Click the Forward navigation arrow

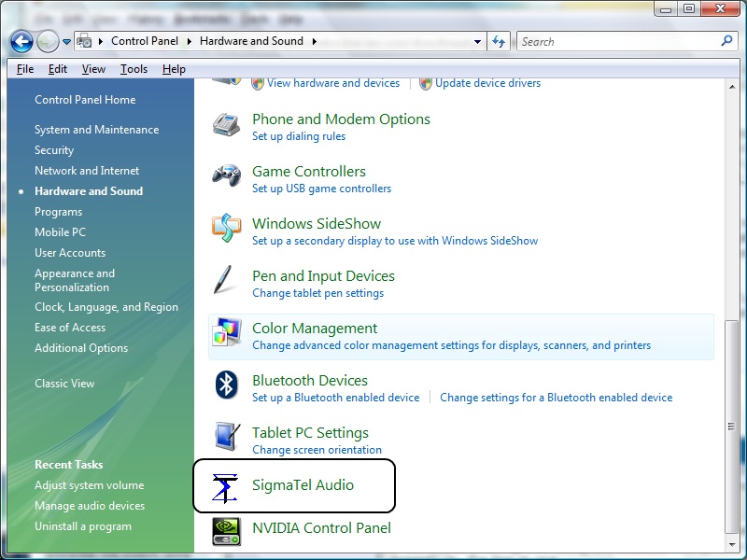coord(48,42)
